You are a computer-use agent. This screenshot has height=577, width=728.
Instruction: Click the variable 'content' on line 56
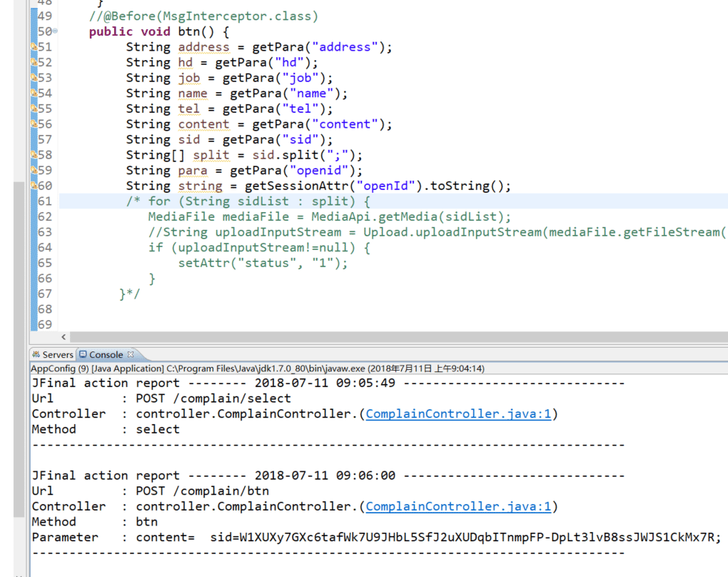coord(204,124)
